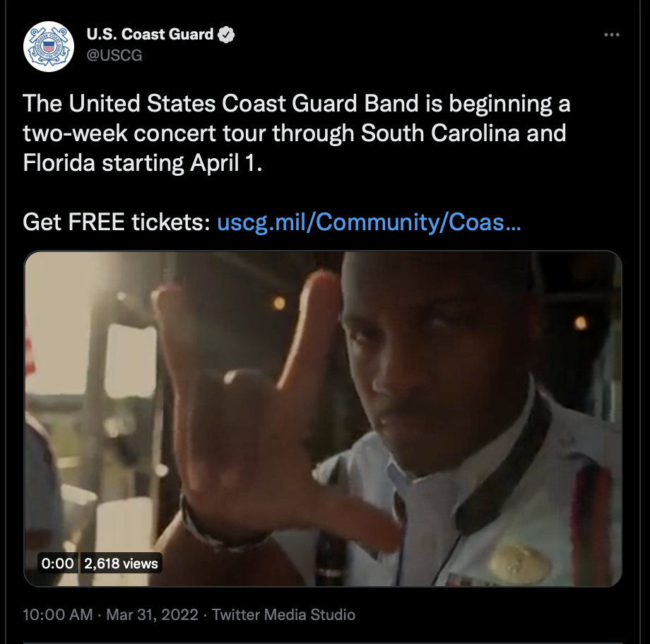Follow the uscg.mil/Community link for tickets

click(369, 222)
